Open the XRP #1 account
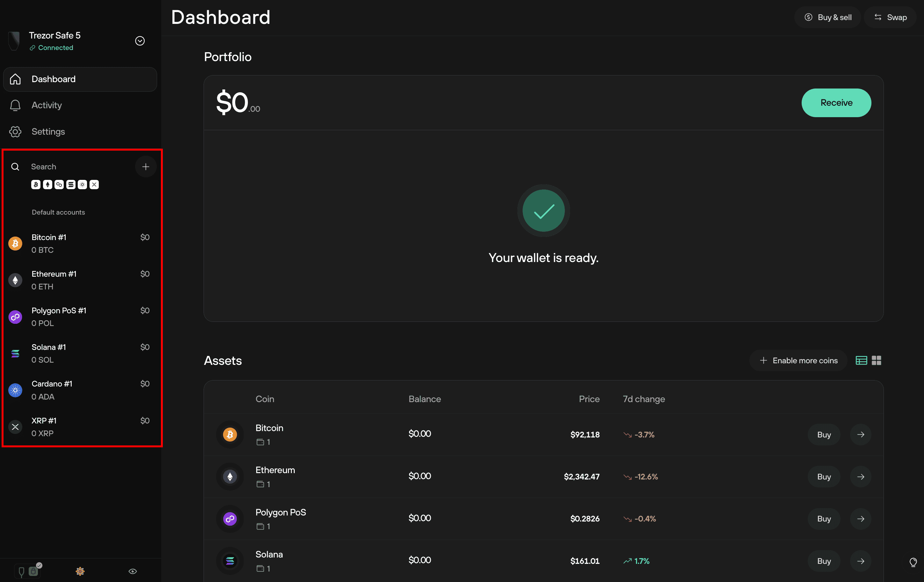924x582 pixels. pos(80,427)
